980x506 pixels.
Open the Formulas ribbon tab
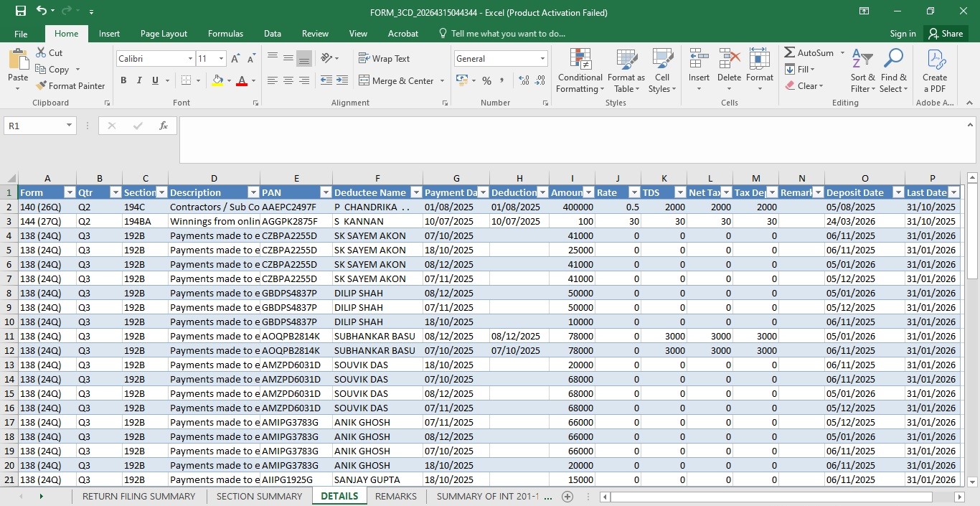[225, 34]
